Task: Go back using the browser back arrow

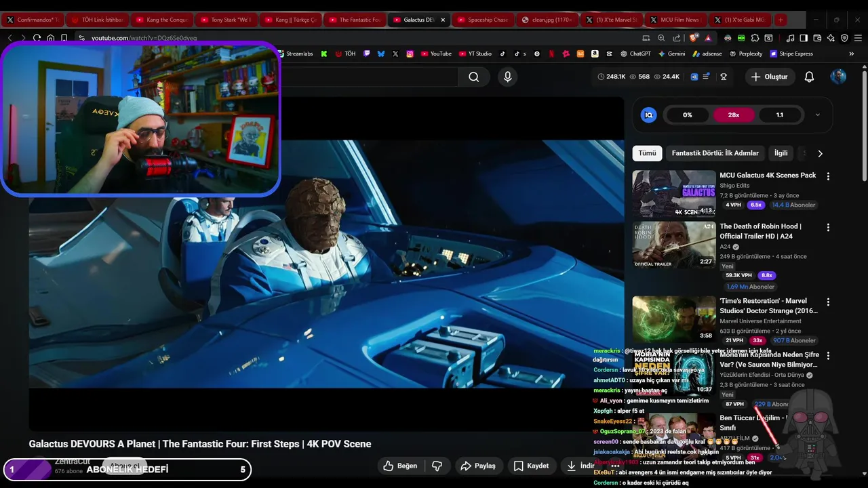Action: pos(9,38)
